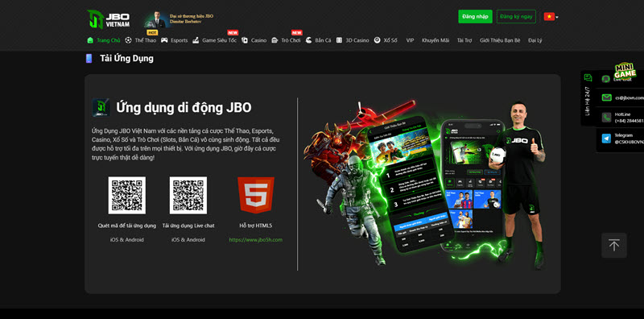644x319 pixels.
Task: Open the Dimitar Berbatov ambassador banner
Action: (x=179, y=19)
